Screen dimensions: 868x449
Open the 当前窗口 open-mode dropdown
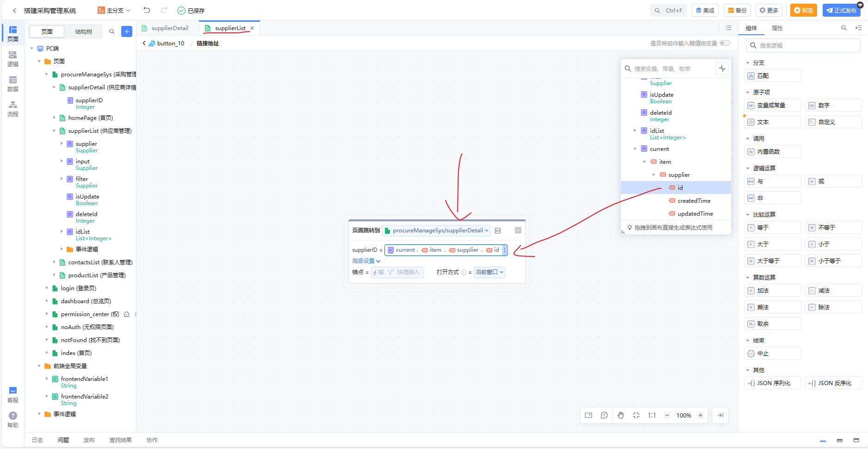pos(490,272)
